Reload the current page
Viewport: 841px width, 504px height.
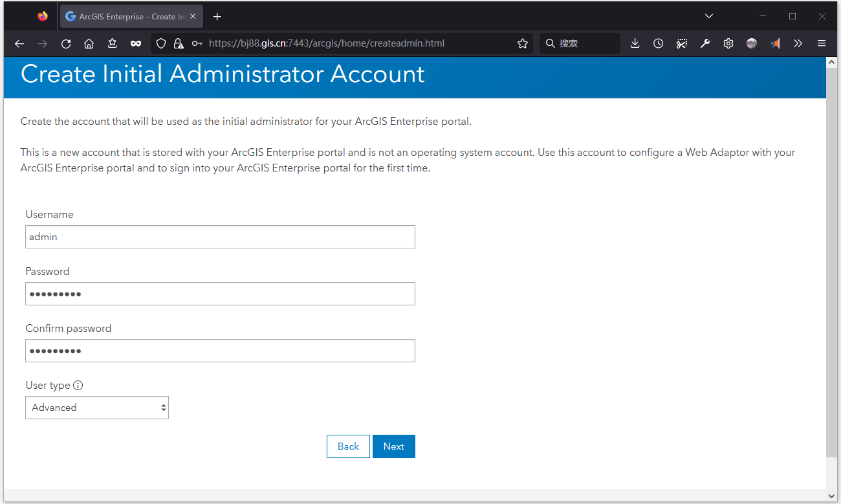66,43
